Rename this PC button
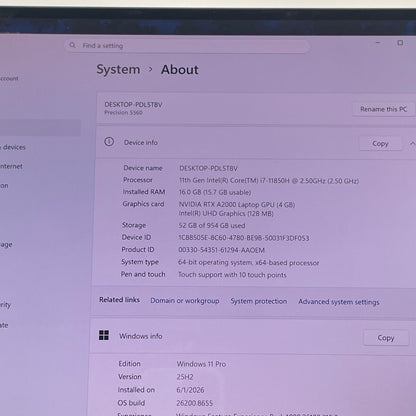This screenshot has height=416, width=416. (x=383, y=109)
